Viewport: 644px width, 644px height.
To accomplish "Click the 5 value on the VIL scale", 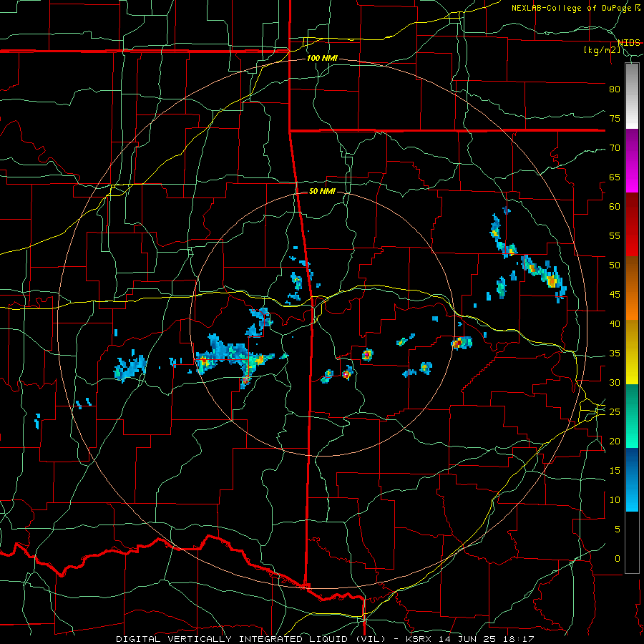I will point(618,530).
